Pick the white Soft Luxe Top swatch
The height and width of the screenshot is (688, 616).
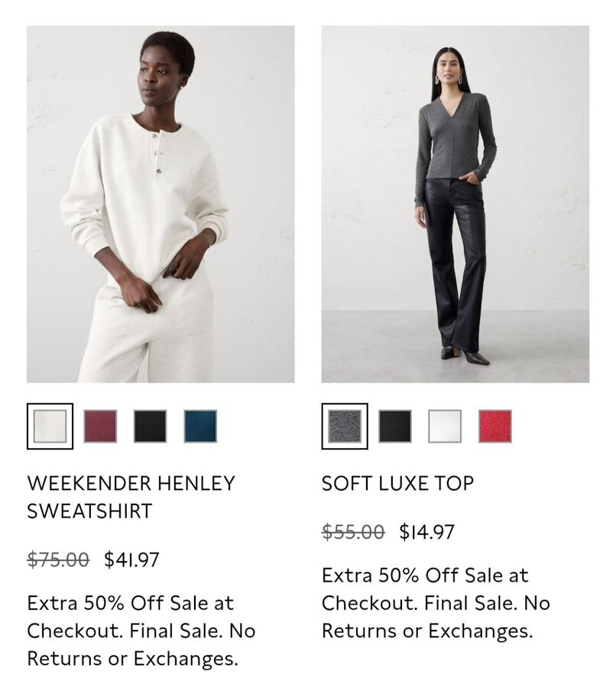(x=445, y=426)
